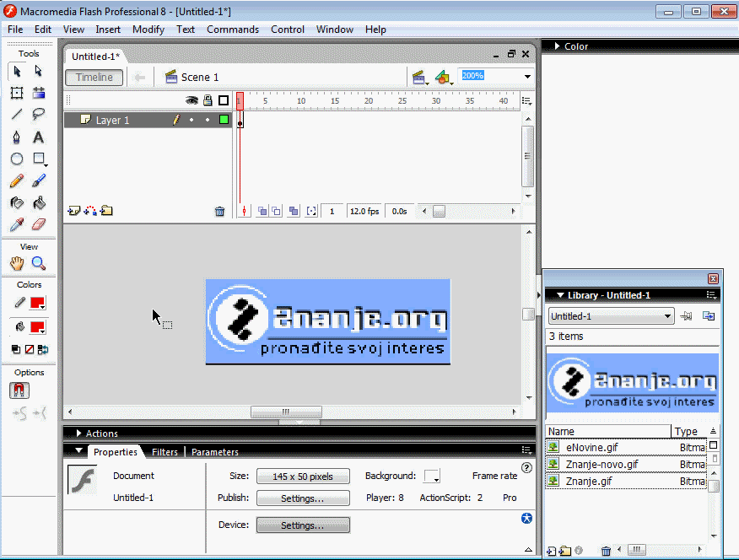Click the Library New Folder icon
The width and height of the screenshot is (739, 560).
pos(565,551)
